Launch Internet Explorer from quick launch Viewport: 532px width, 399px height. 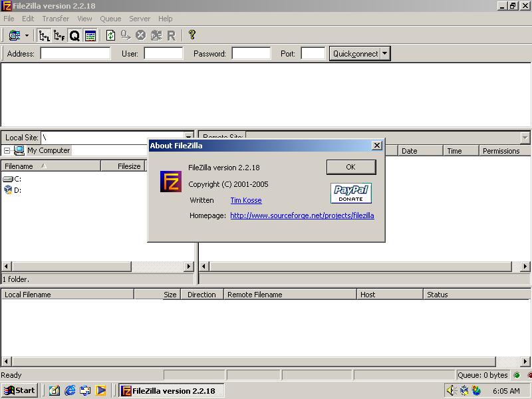tap(70, 390)
